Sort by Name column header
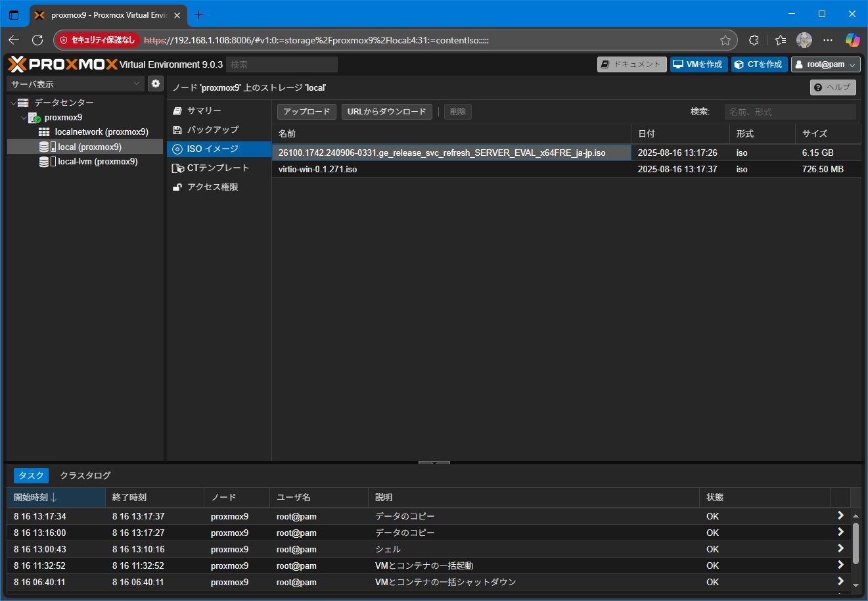868x601 pixels. [x=451, y=133]
